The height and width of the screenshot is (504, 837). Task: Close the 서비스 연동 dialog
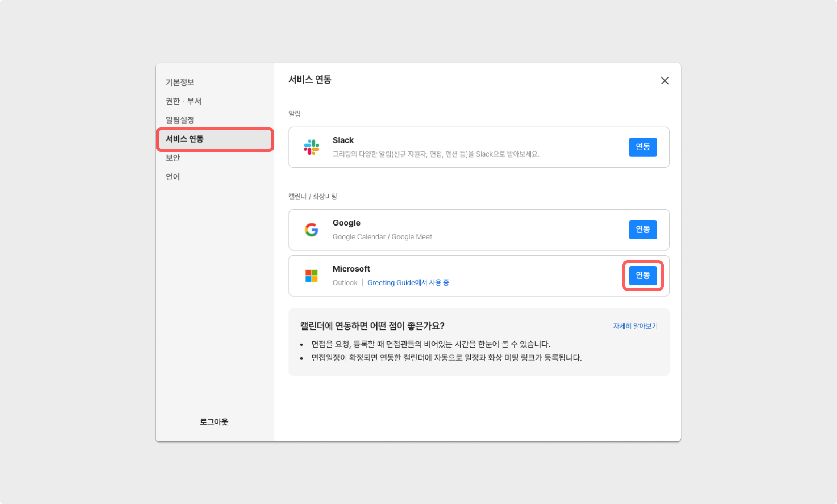(665, 81)
